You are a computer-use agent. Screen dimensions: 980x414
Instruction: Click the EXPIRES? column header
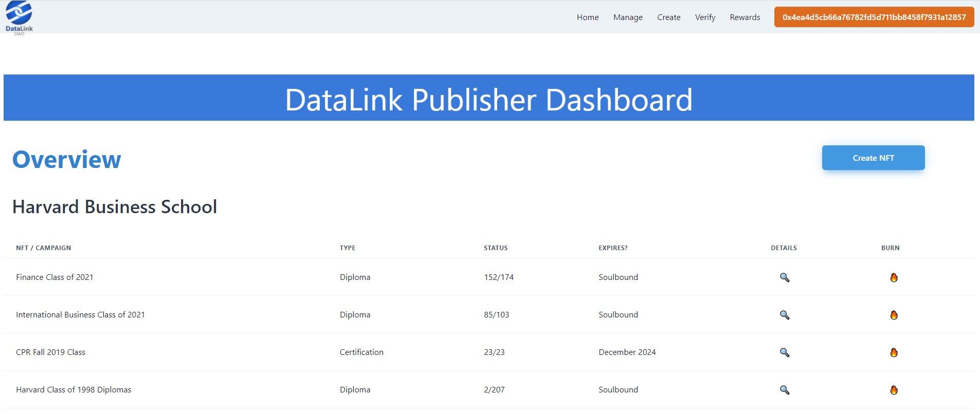[x=613, y=248]
